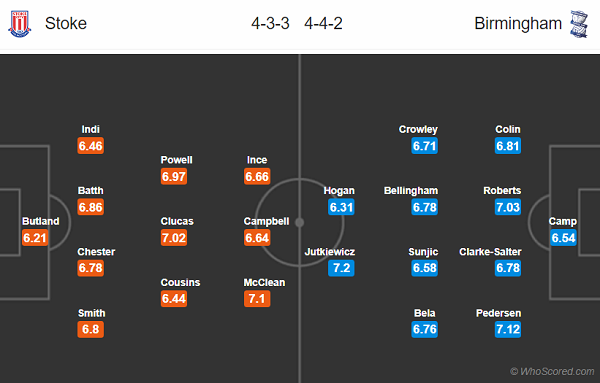The image size is (600, 383).
Task: Open Clucas's 7.02 rating badge
Action: point(174,238)
